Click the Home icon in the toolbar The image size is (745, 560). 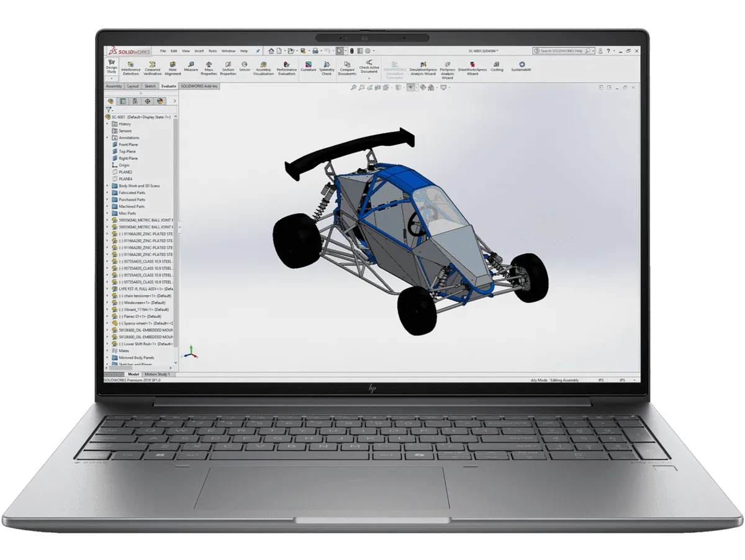(271, 51)
